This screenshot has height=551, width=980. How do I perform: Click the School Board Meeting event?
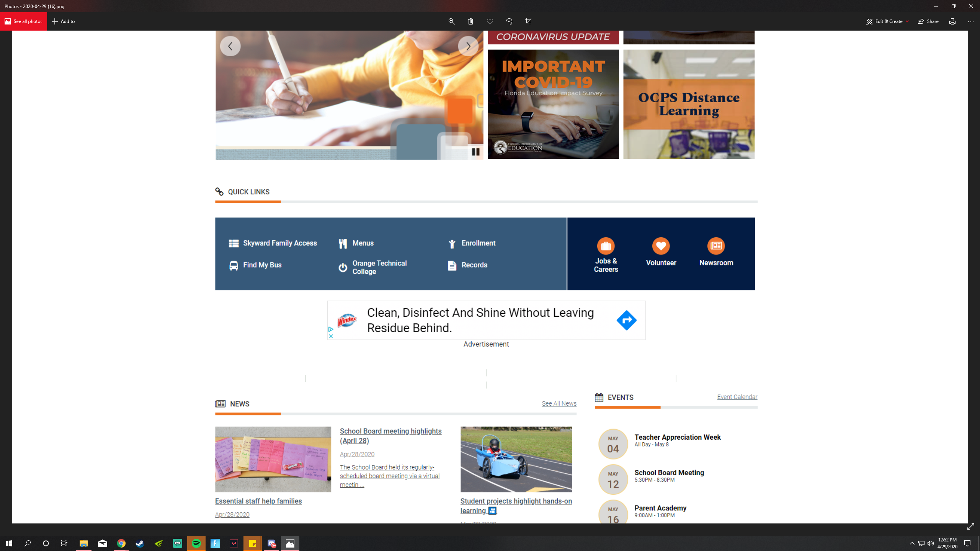pos(669,473)
